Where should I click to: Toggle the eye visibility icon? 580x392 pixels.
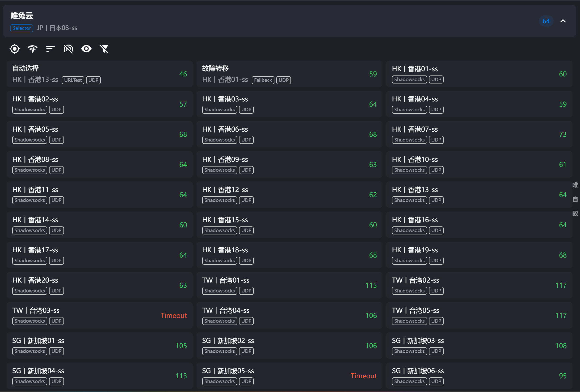point(86,49)
